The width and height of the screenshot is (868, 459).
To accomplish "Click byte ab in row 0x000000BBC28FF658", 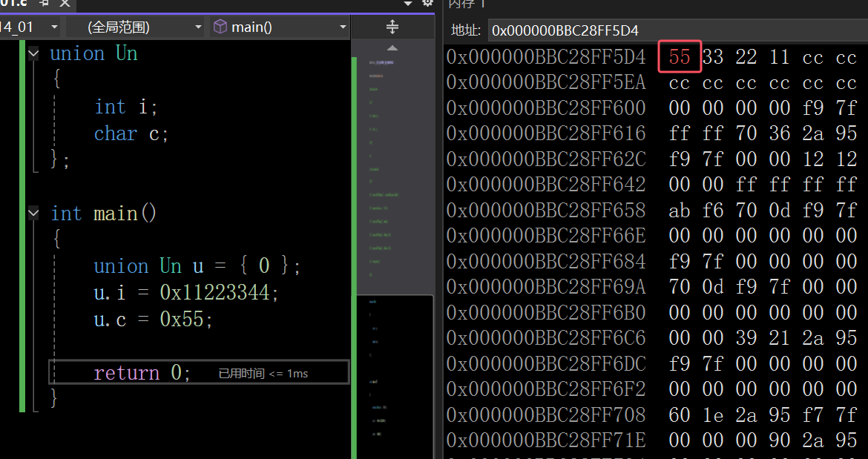I will coord(680,210).
